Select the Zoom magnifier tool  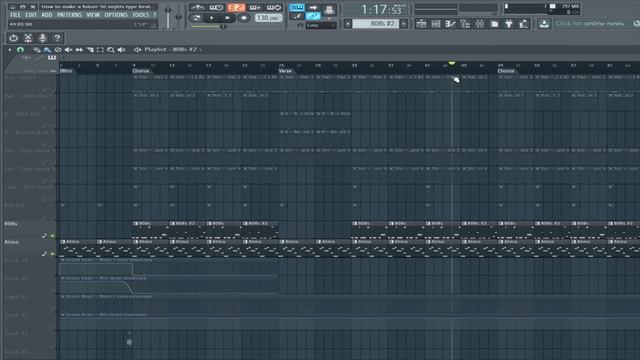click(x=111, y=50)
